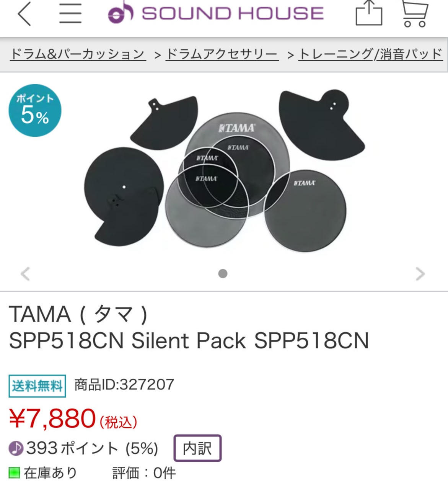Screen dimensions: 448x492
Task: Click the 送料無料 badge
Action: tap(37, 386)
